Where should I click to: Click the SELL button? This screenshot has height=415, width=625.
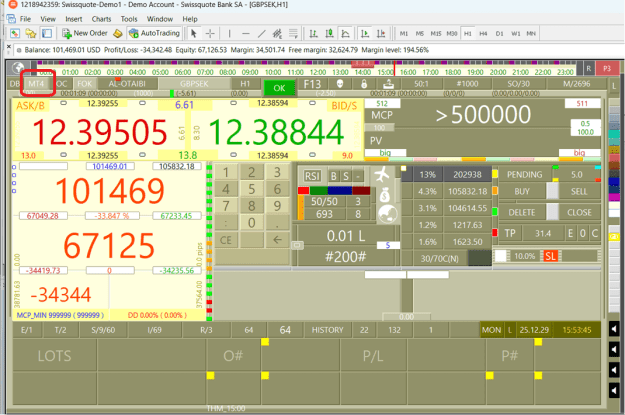click(x=579, y=191)
